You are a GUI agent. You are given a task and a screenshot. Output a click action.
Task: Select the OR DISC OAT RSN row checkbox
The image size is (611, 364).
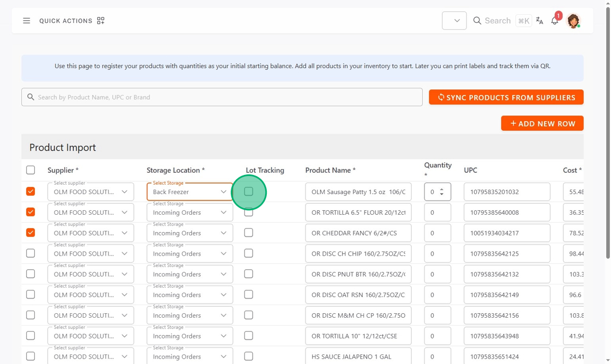click(x=31, y=295)
